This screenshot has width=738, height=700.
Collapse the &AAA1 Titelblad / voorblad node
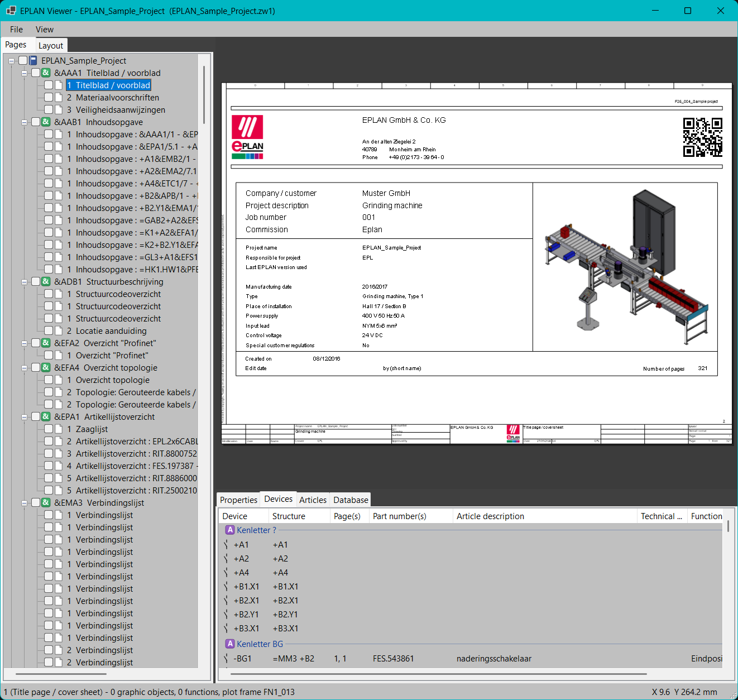click(24, 73)
